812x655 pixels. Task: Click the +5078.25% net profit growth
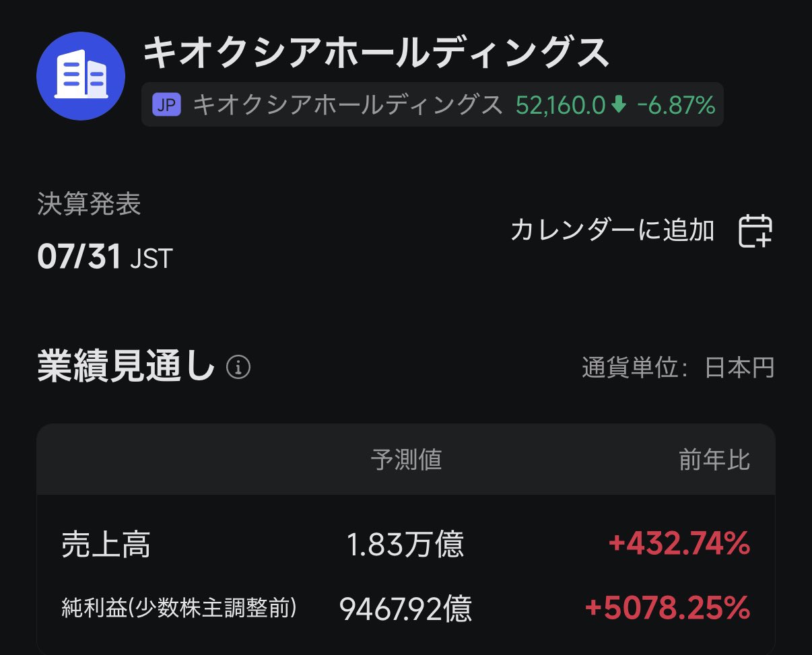(x=668, y=609)
